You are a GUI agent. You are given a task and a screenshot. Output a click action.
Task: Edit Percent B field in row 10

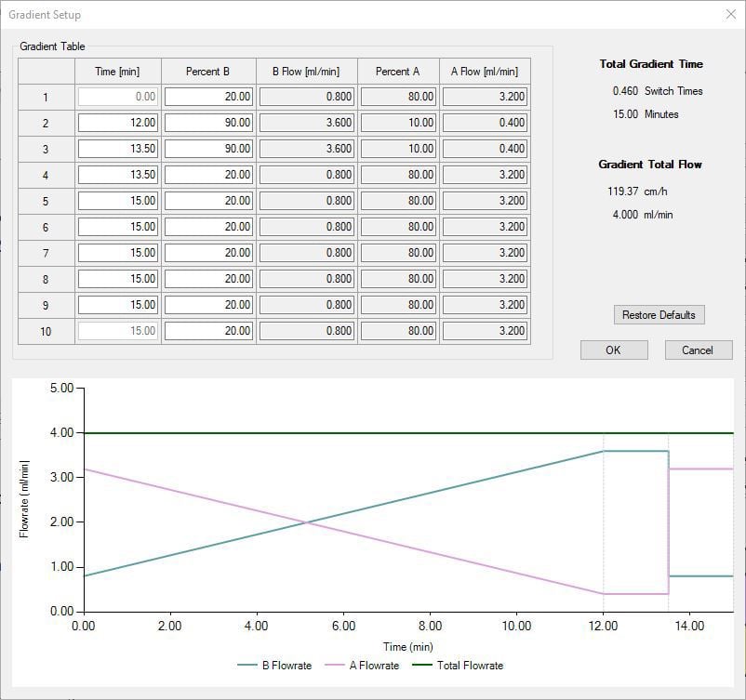(x=209, y=331)
